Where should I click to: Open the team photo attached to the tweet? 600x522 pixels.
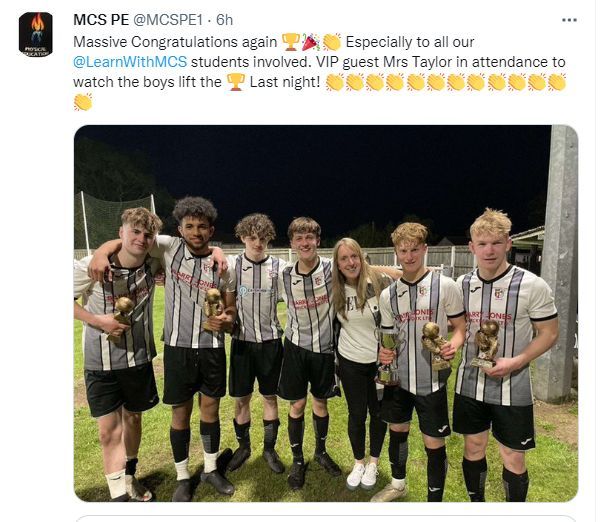pos(326,313)
